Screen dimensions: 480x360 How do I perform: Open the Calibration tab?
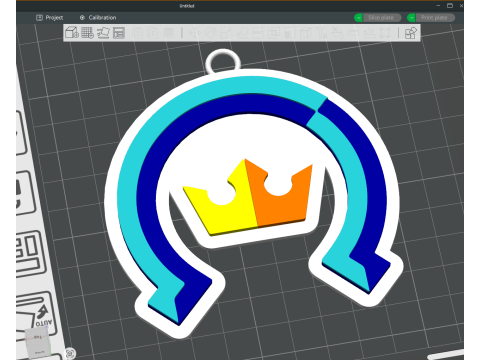pyautogui.click(x=98, y=18)
